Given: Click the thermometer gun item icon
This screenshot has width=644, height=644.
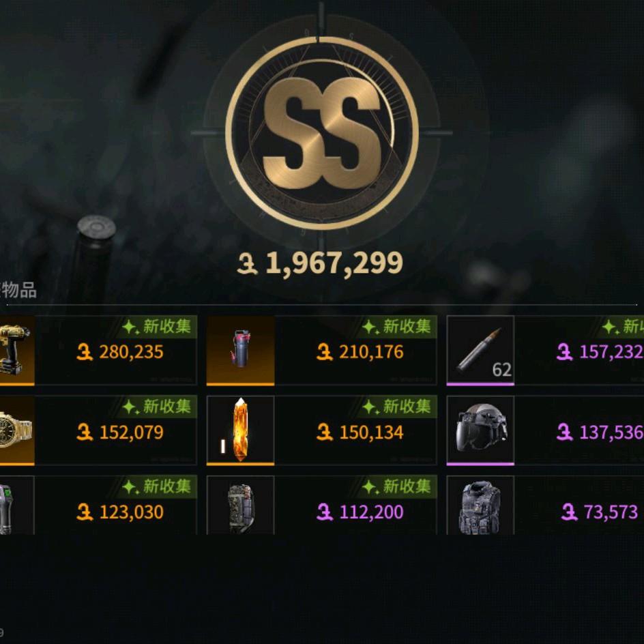Looking at the screenshot, I should (x=16, y=506).
